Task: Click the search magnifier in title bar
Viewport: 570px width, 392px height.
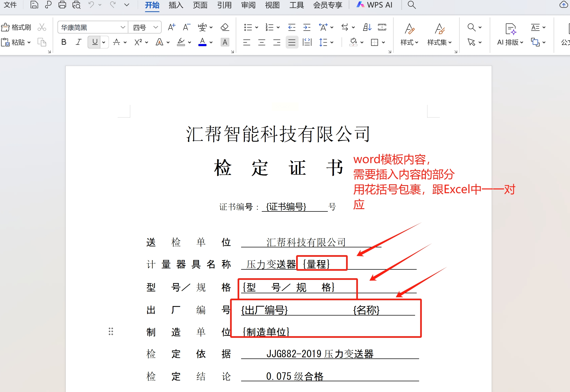Action: point(411,5)
